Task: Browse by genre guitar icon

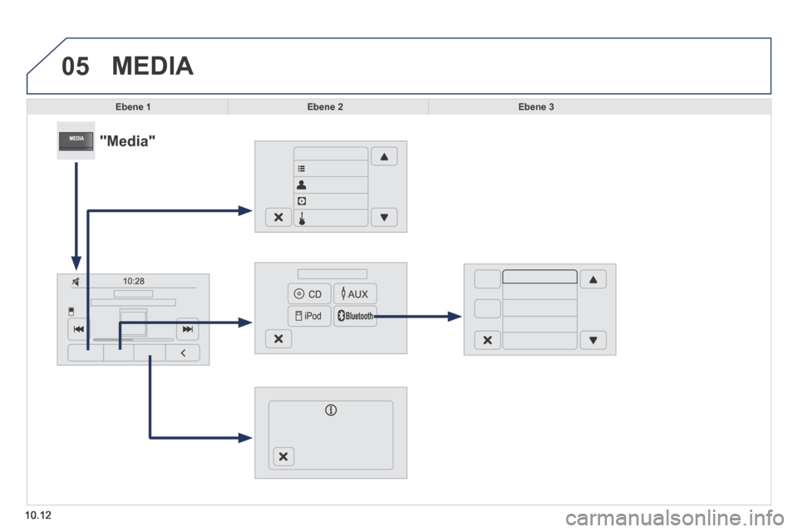Action: click(x=331, y=218)
